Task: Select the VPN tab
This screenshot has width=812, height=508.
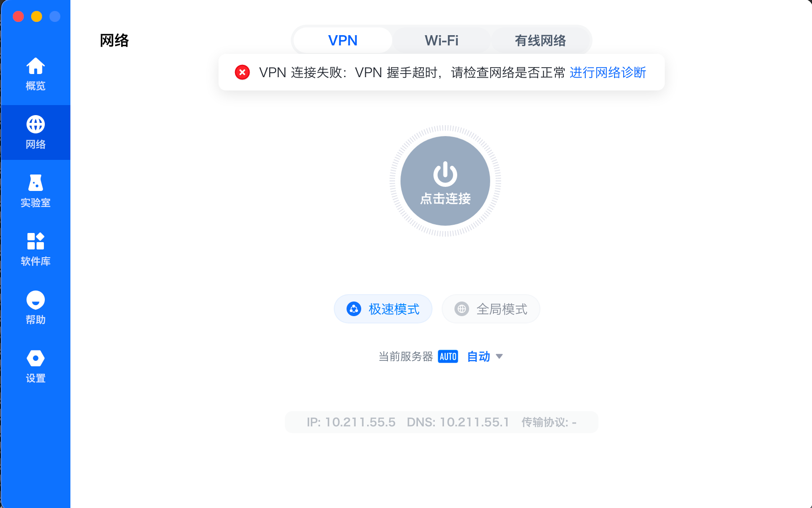Action: (x=343, y=40)
